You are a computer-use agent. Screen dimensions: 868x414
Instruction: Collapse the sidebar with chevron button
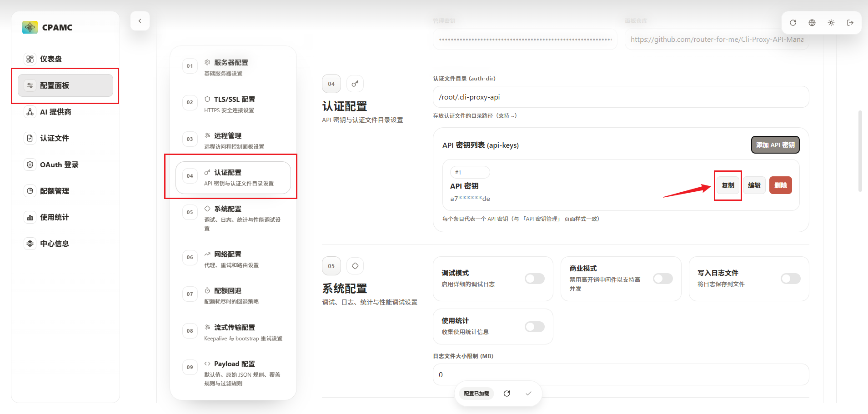pyautogui.click(x=140, y=21)
